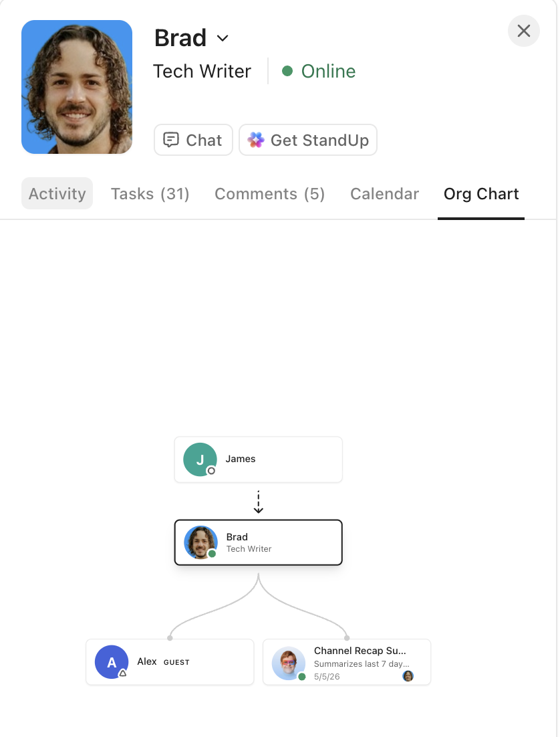
Task: Click Alex's blue A avatar
Action: point(112,662)
